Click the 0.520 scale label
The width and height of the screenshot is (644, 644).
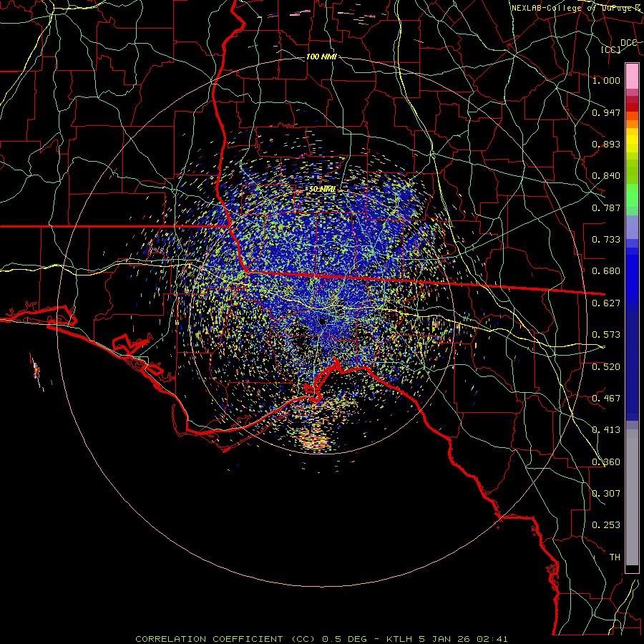pos(606,367)
